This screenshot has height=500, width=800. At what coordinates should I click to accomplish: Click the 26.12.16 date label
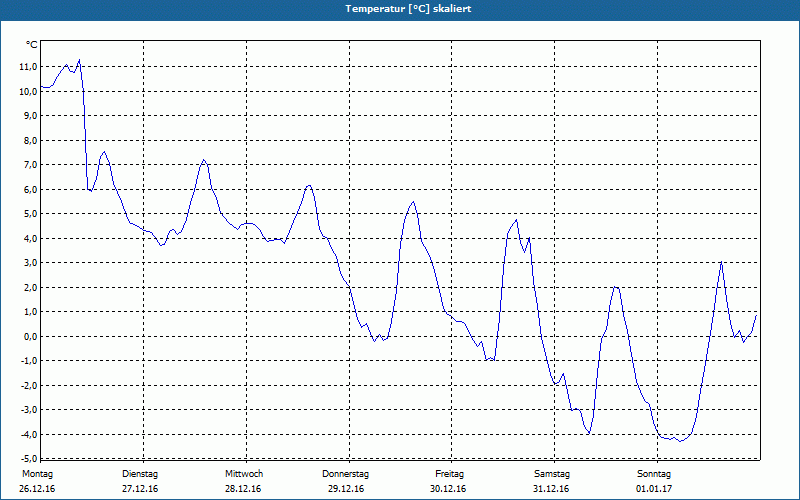37,489
